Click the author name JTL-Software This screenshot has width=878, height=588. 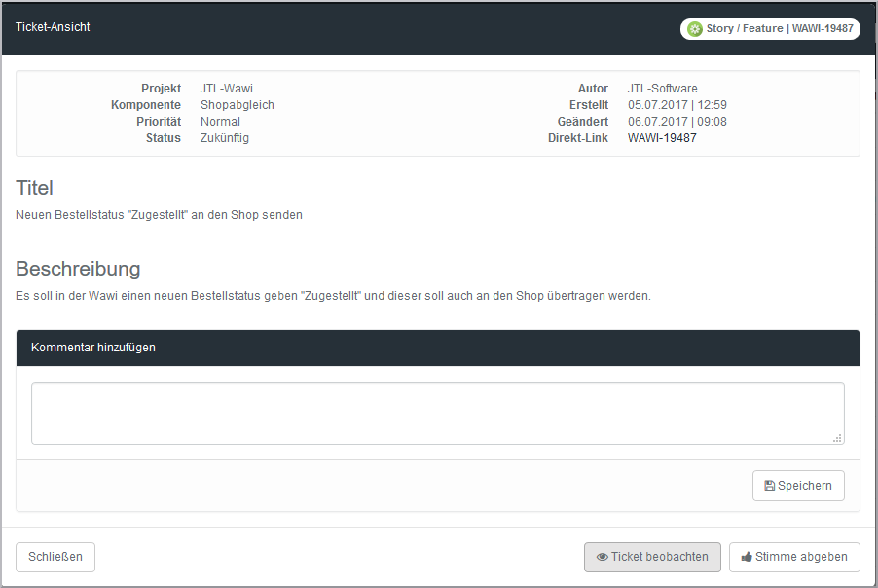(662, 89)
